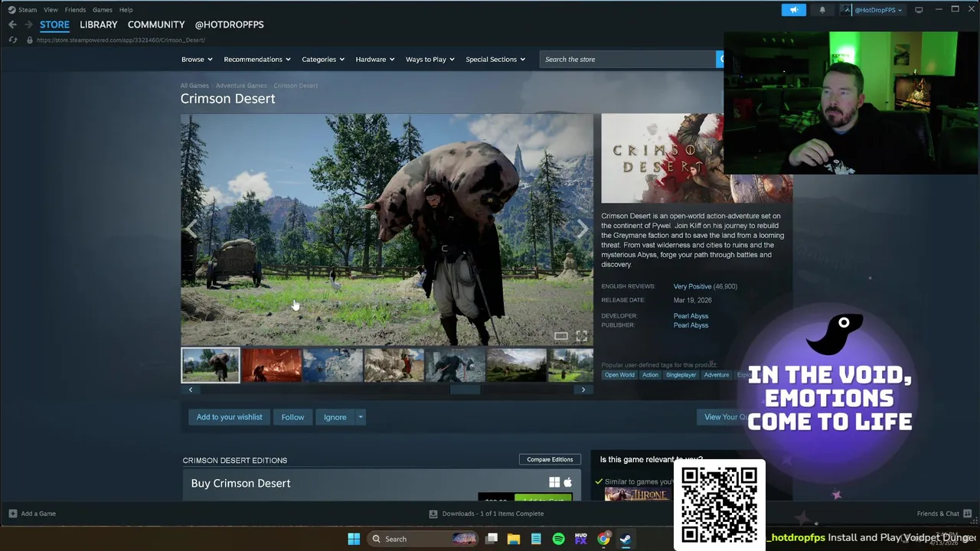Reload the store page
Screen dimensions: 980x551
click(x=12, y=40)
